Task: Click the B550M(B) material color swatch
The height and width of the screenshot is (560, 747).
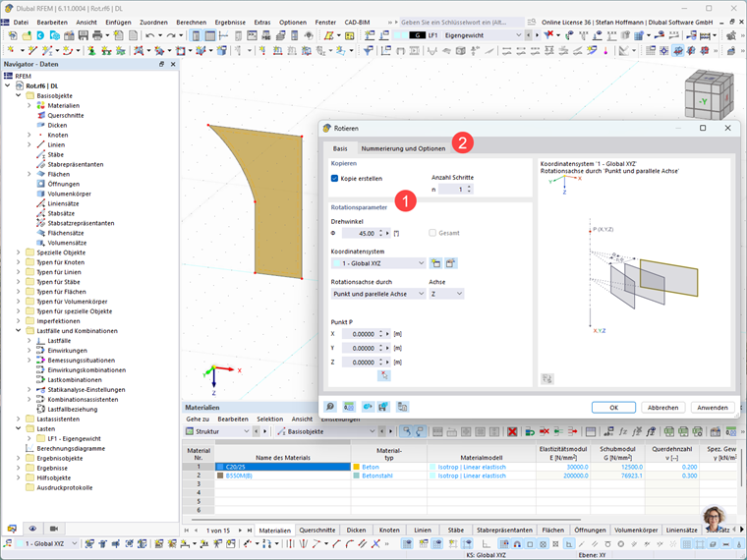Action: [x=220, y=476]
